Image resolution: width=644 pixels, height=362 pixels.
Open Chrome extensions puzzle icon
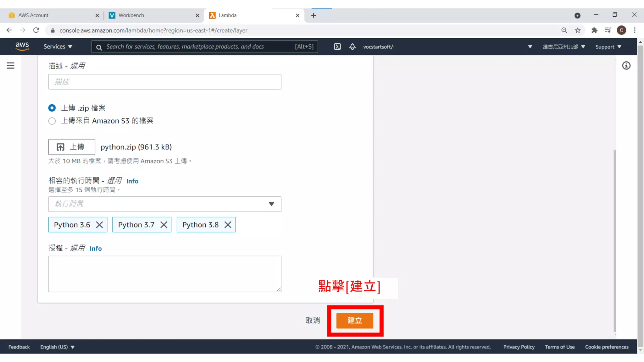594,30
